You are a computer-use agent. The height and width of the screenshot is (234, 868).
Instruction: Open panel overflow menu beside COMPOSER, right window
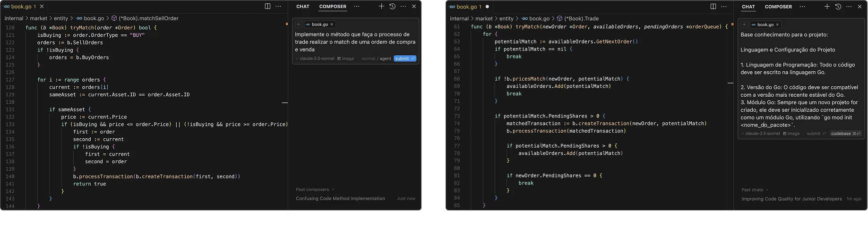tap(802, 7)
